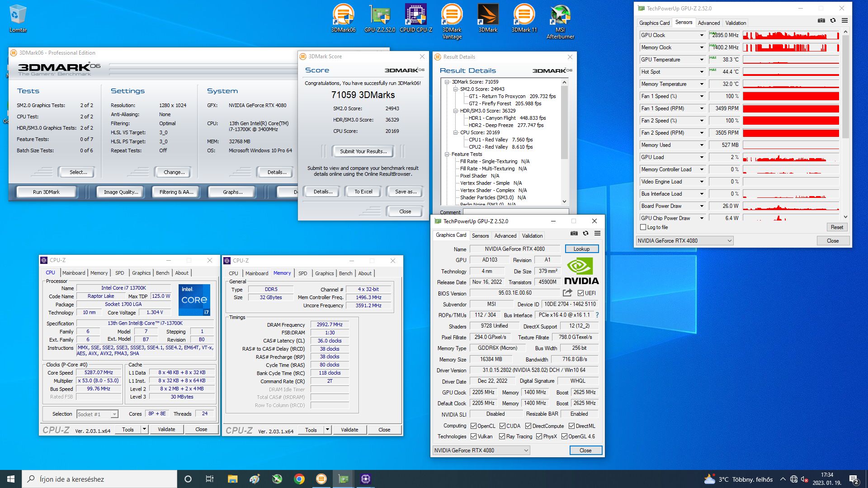Open hamburger menu in GPU-Z Graphics Card window

597,234
